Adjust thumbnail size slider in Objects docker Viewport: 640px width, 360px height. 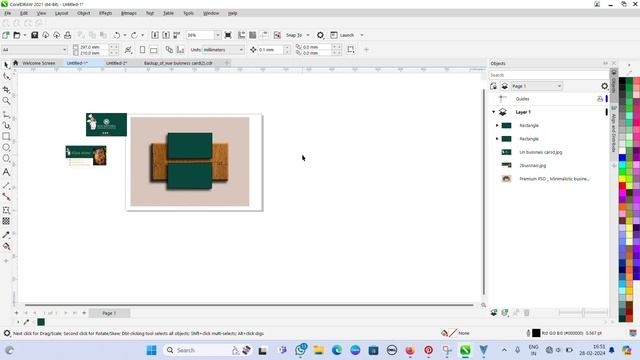coord(583,313)
